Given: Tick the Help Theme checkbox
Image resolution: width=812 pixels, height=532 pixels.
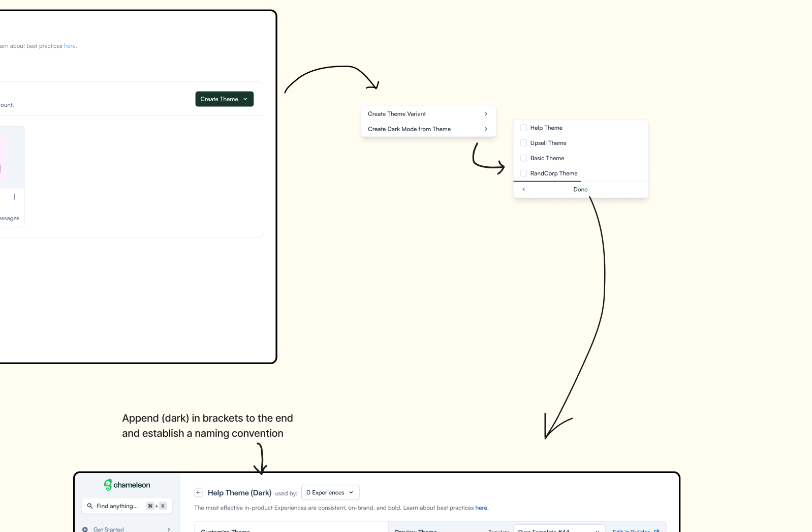Looking at the screenshot, I should [523, 128].
